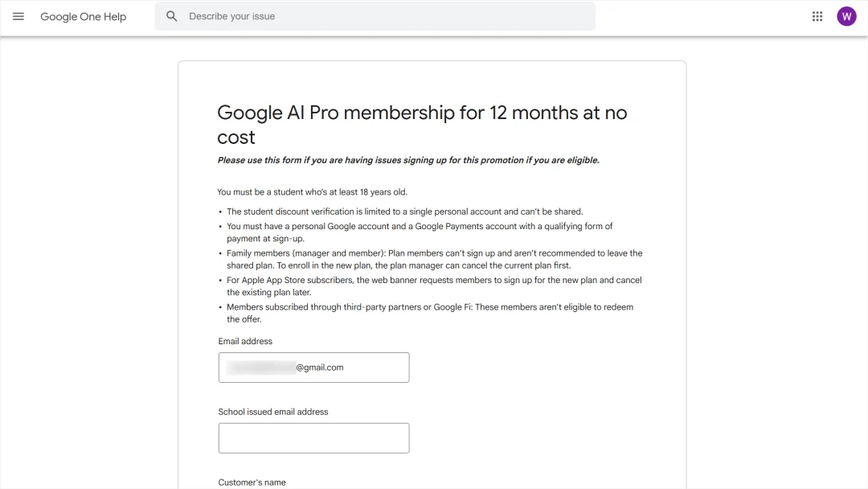Click the bold italic 'Please use this form' note
Screen dimensions: 868x489
[x=408, y=160]
